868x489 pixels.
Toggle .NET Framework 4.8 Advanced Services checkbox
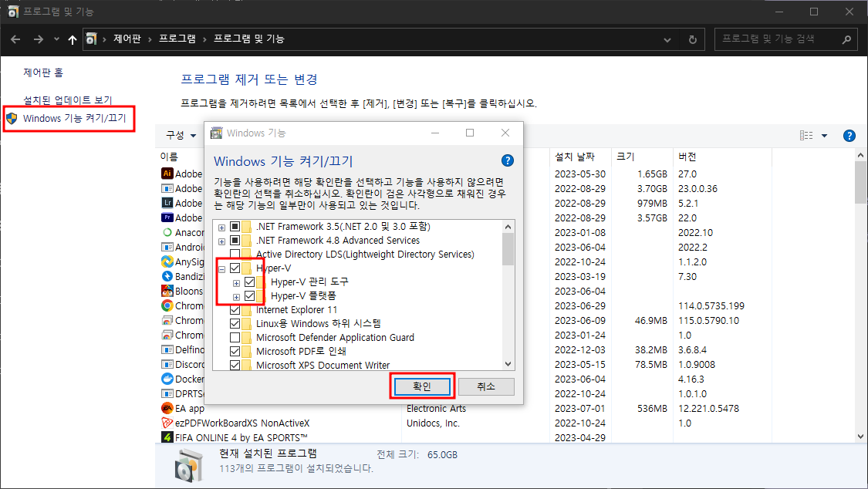click(x=235, y=240)
